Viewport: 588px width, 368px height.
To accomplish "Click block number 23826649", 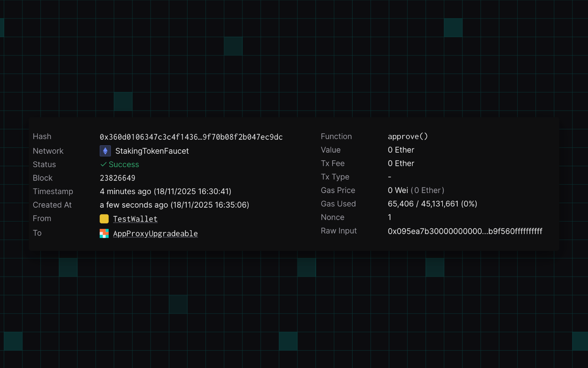I will (117, 178).
